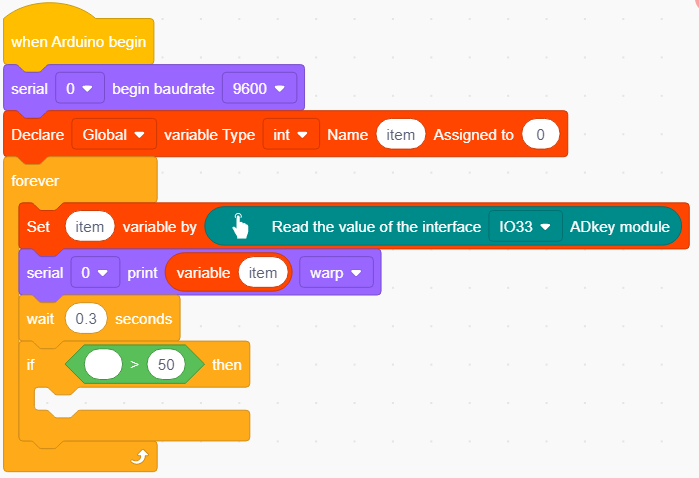The height and width of the screenshot is (478, 699).
Task: Click the 50 value in the greater-than block
Action: (x=166, y=364)
